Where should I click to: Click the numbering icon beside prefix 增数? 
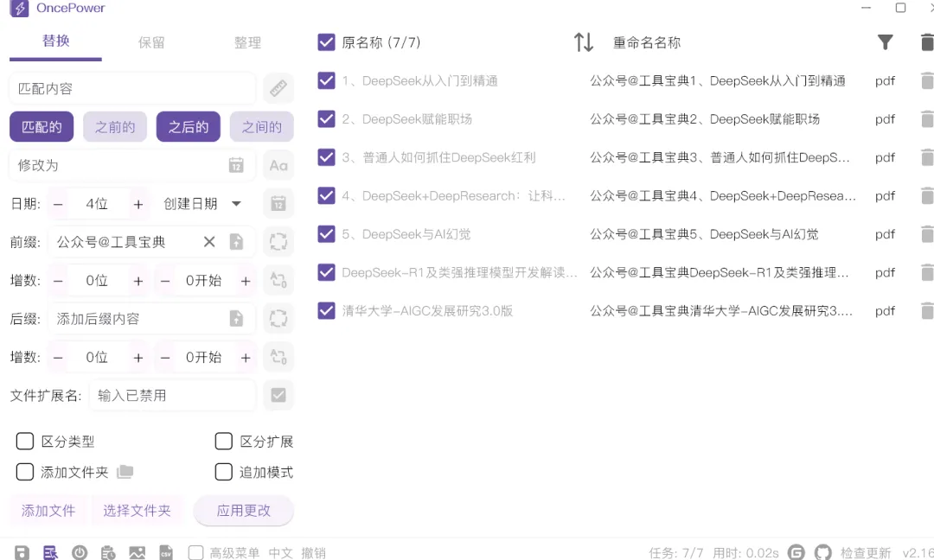pyautogui.click(x=278, y=280)
